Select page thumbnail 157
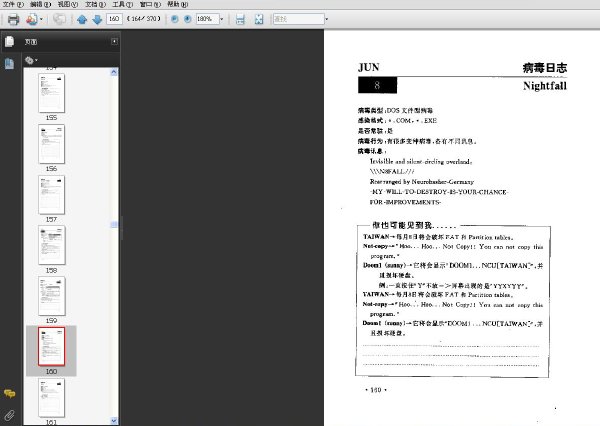Image resolution: width=600 pixels, height=426 pixels. (x=52, y=195)
